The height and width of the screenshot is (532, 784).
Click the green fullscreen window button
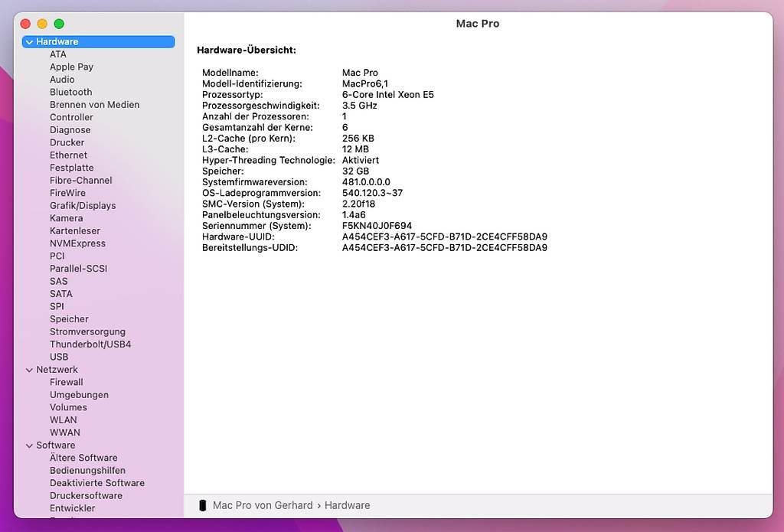pos(59,24)
